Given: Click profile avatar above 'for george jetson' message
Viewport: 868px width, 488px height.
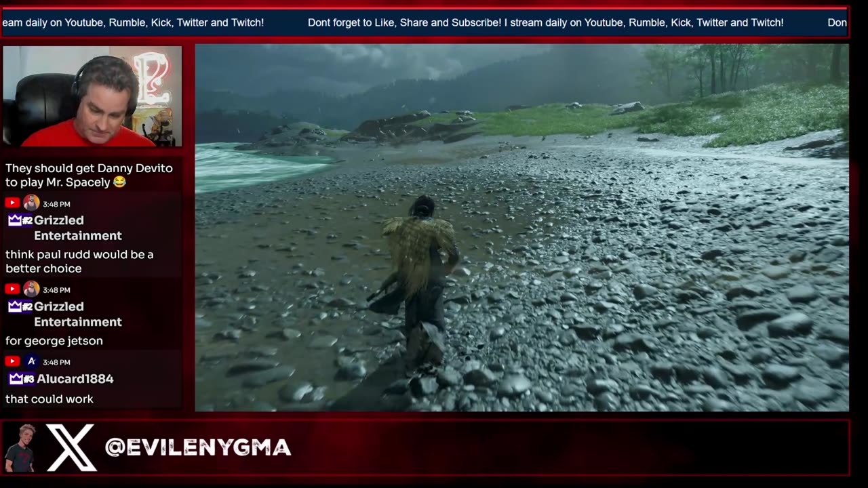Looking at the screenshot, I should click(31, 289).
